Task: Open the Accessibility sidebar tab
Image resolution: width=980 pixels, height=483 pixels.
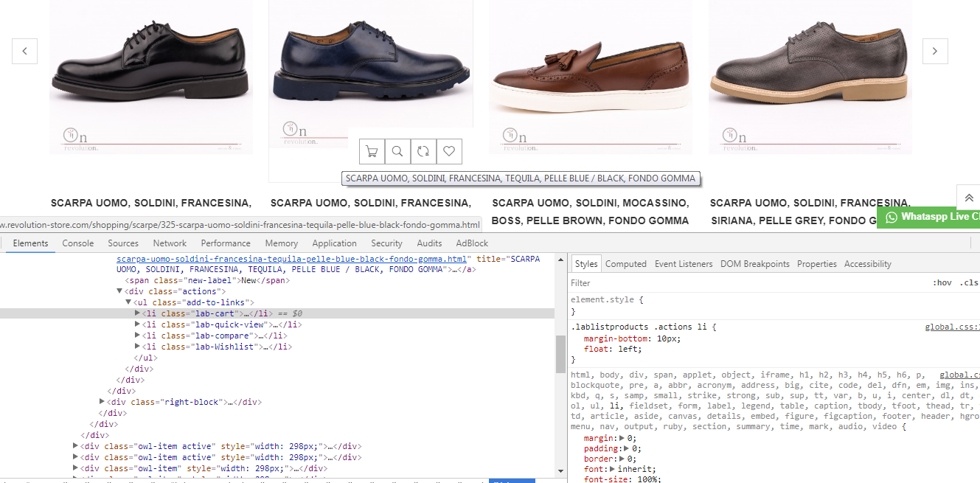Action: (868, 264)
